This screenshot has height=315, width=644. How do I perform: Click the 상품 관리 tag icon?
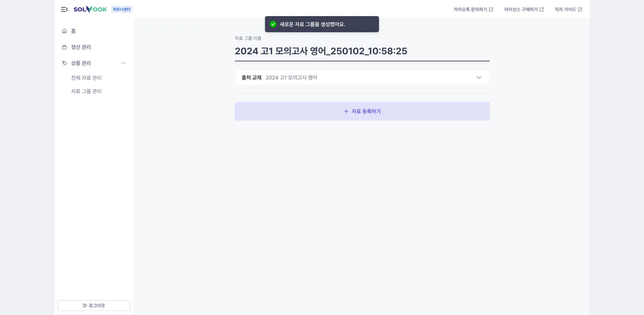(x=64, y=63)
